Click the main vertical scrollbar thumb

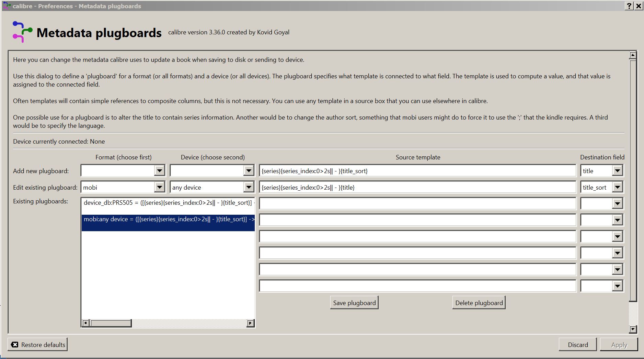coord(633,181)
